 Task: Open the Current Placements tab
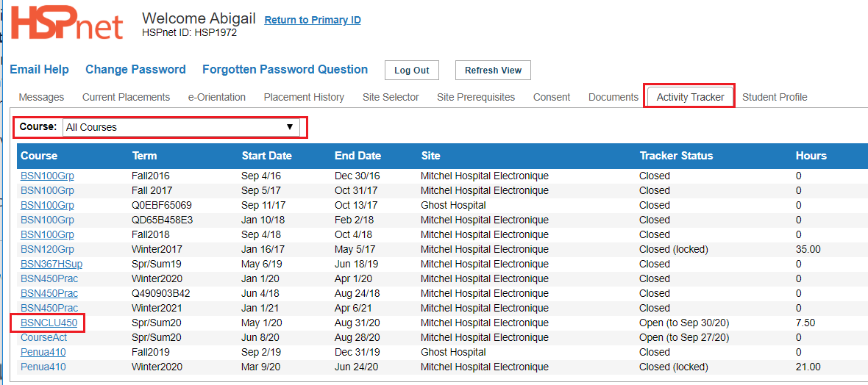(127, 98)
